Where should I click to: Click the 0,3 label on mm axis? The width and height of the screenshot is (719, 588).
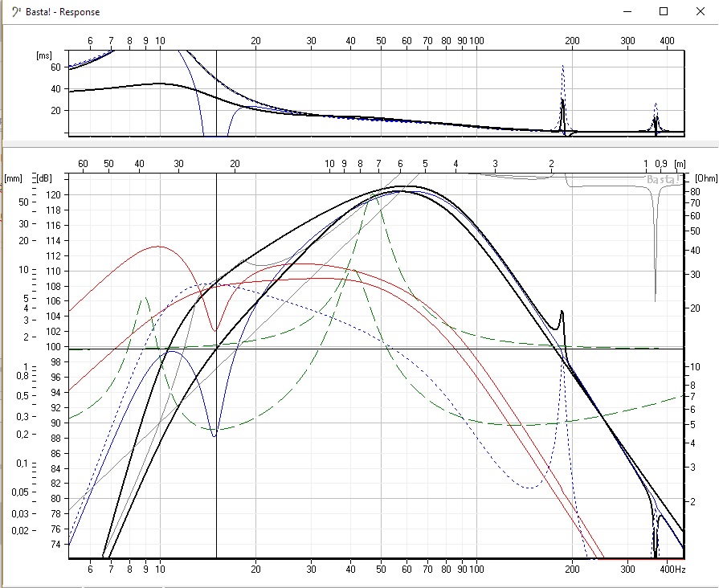point(22,416)
